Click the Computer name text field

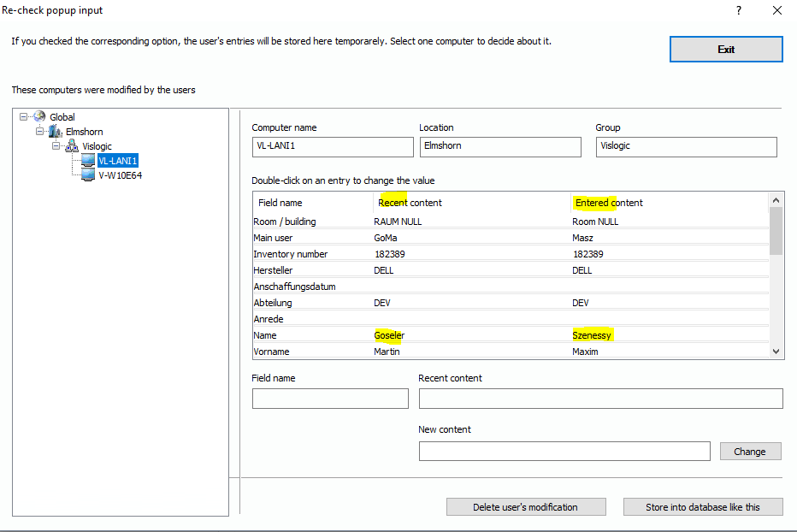pos(332,146)
